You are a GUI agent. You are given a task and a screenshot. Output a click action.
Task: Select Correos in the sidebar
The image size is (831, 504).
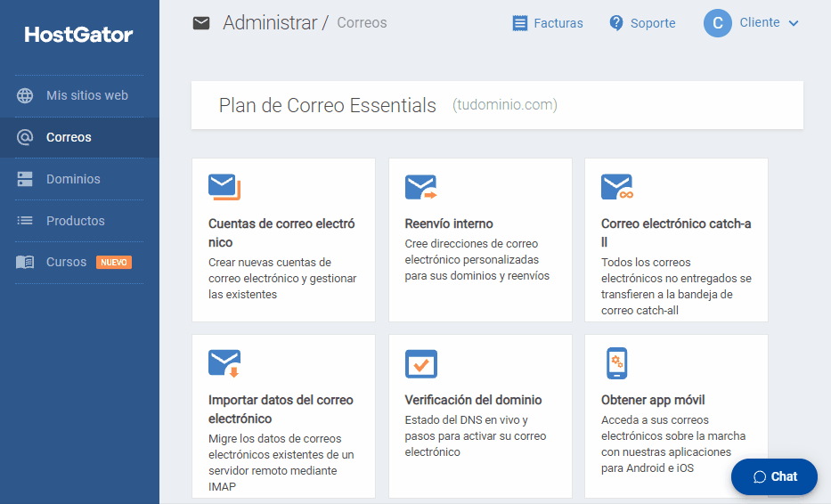point(79,137)
